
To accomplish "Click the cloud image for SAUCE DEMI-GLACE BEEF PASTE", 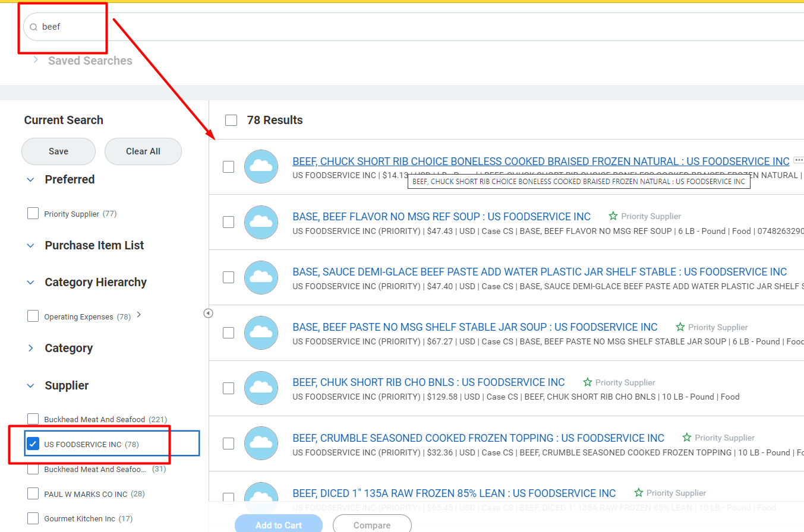I will point(261,277).
